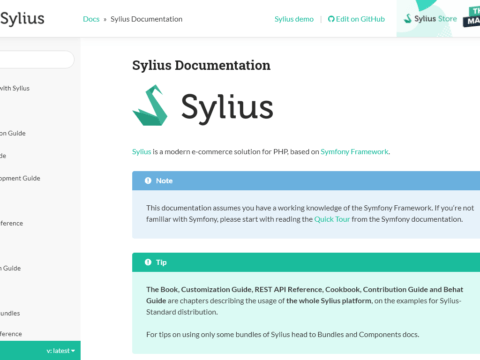Click the Note box info icon
This screenshot has width=480, height=360.
click(148, 181)
